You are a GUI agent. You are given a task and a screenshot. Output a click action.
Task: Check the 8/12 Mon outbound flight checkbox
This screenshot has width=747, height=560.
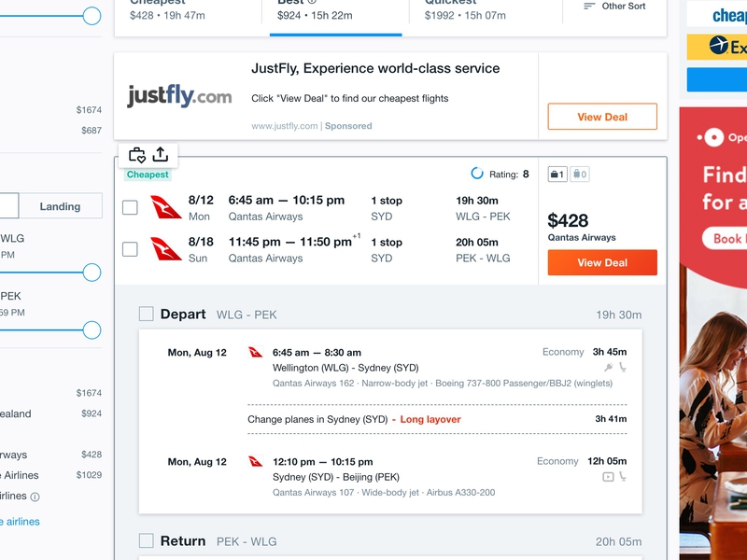click(x=130, y=207)
